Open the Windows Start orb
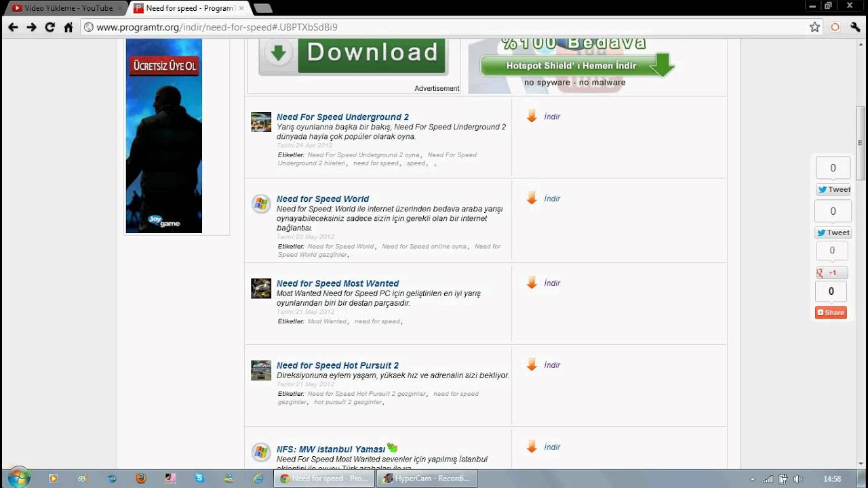The width and height of the screenshot is (868, 488). pos(18,478)
